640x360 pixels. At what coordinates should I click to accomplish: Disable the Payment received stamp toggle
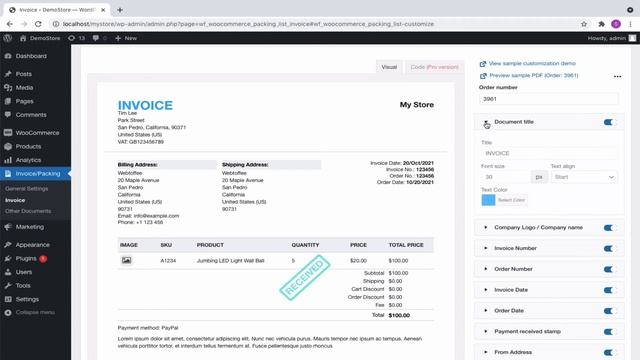[609, 332]
